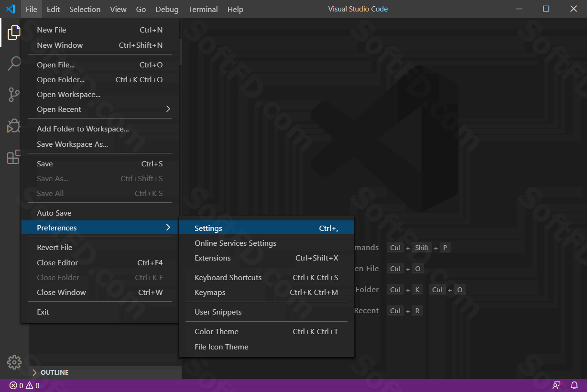Select Keymaps submenu entry
The width and height of the screenshot is (587, 392).
(x=266, y=292)
